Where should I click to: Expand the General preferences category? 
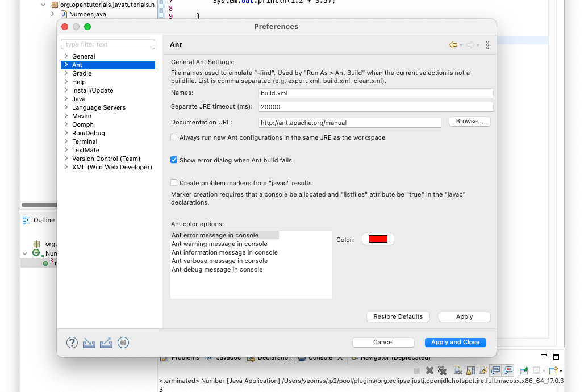[66, 56]
